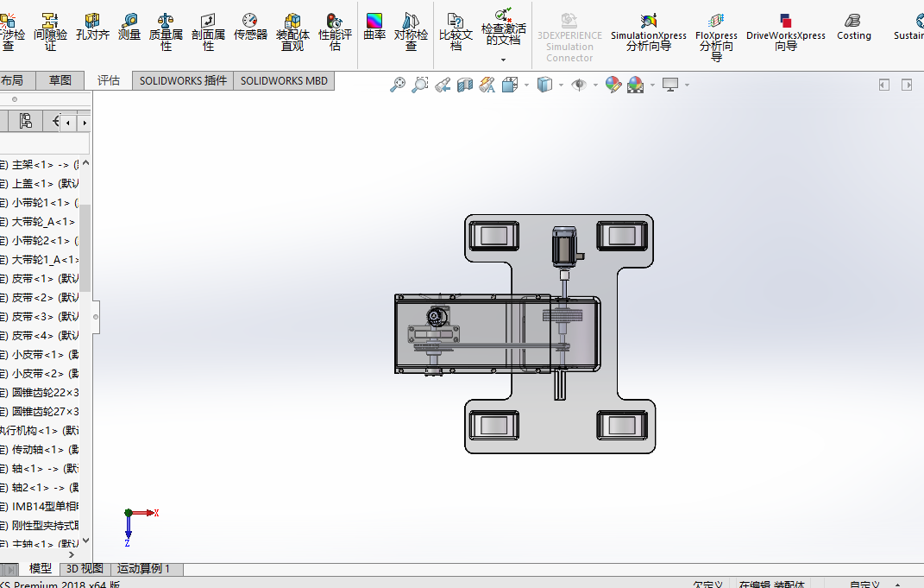The height and width of the screenshot is (588, 924).
Task: Expand the View Settings dropdown arrow
Action: pyautogui.click(x=687, y=85)
